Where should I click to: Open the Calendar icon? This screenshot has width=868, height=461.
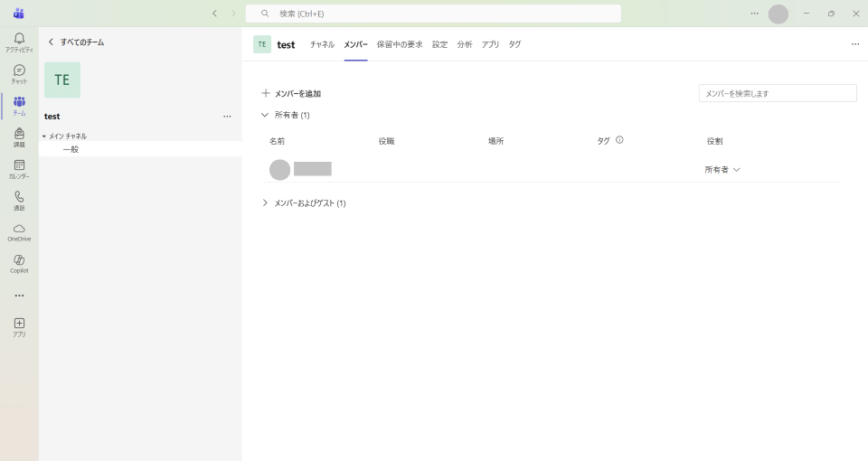19,168
